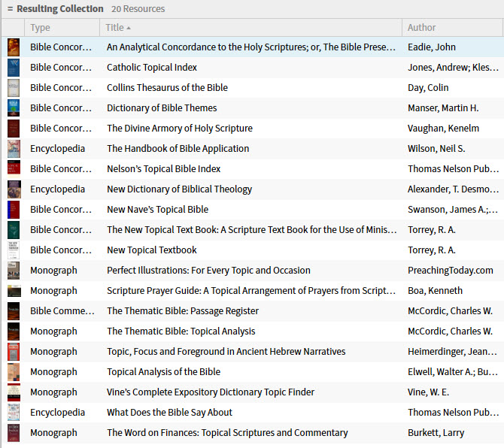
Task: Click author 'Heimerdinger, Jean...'
Action: click(453, 351)
